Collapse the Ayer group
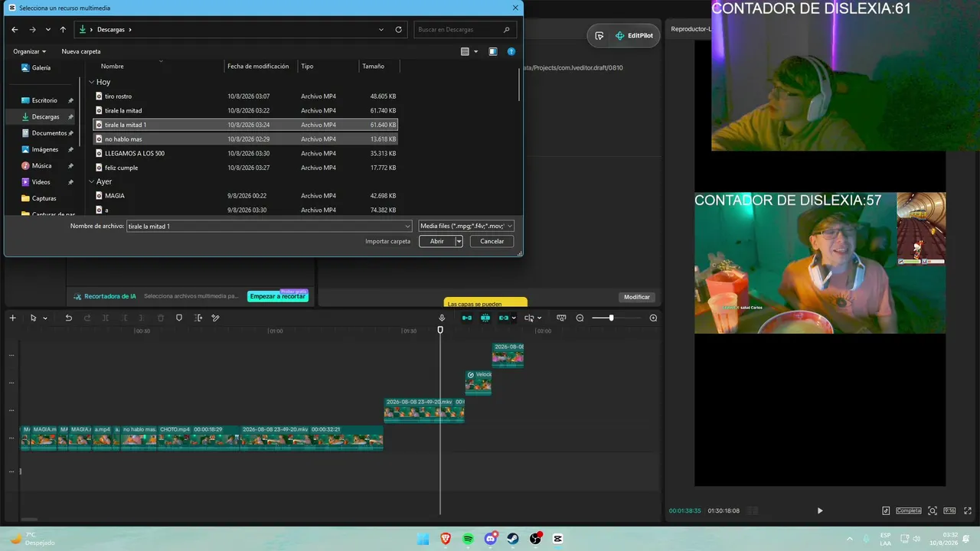This screenshot has height=551, width=980. click(x=92, y=181)
